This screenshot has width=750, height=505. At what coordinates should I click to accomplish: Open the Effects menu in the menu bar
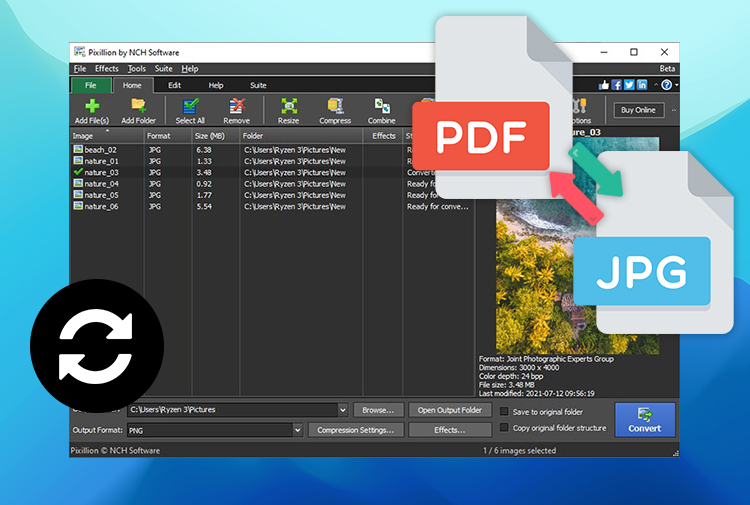pyautogui.click(x=106, y=69)
